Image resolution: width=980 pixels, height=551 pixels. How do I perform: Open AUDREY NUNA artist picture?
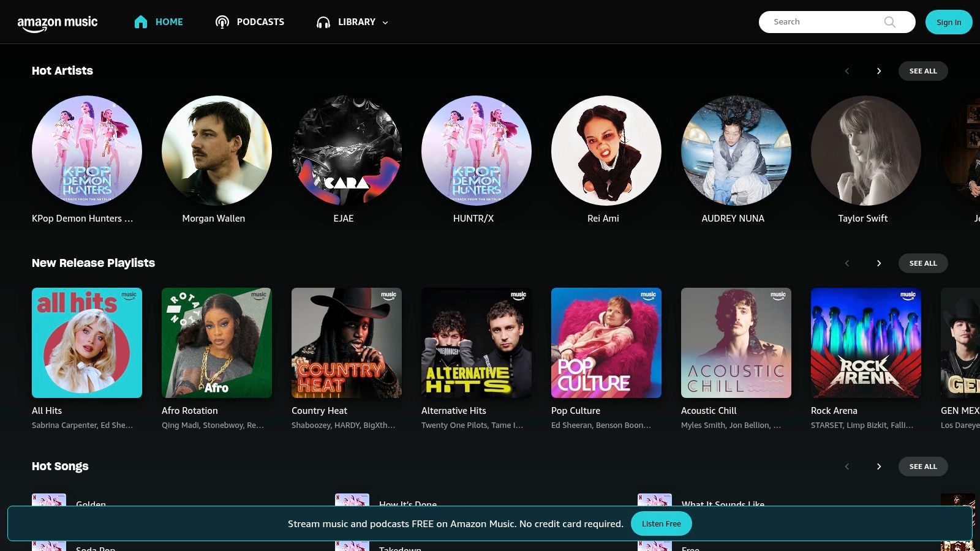click(x=736, y=151)
